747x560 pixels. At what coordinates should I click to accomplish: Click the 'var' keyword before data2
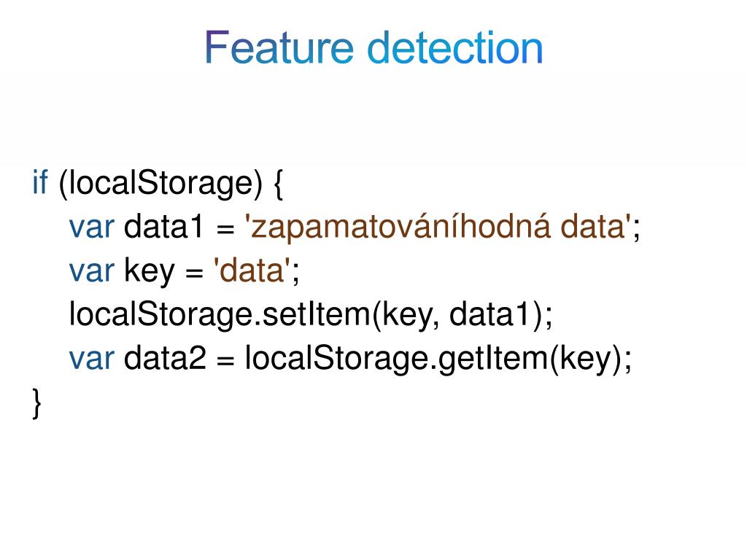pos(92,359)
